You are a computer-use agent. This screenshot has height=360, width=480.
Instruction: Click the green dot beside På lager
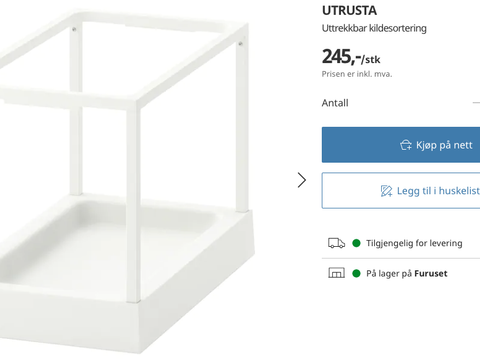(356, 273)
